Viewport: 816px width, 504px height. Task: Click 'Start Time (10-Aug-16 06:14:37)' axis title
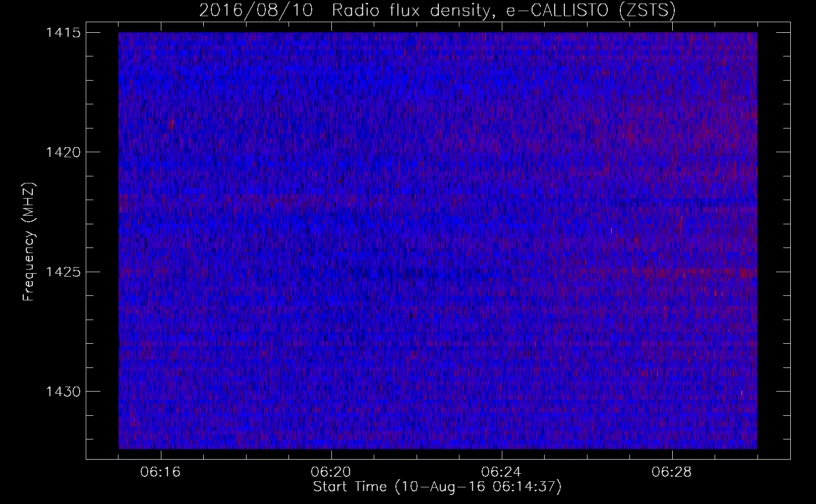coord(437,487)
